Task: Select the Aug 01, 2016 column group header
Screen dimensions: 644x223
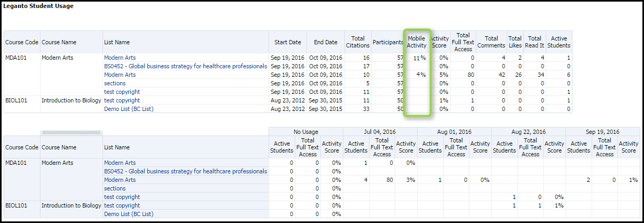Action: tap(454, 131)
